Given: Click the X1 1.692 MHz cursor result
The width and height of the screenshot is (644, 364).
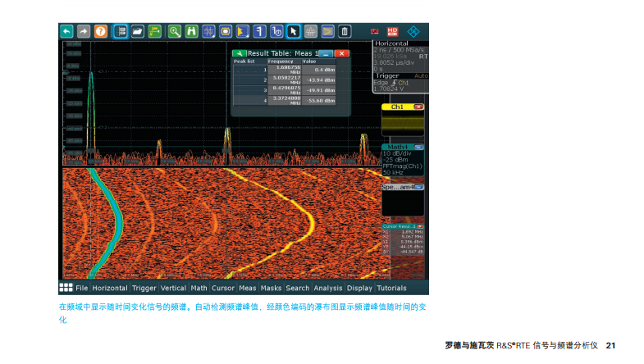Looking at the screenshot, I should coord(404,232).
